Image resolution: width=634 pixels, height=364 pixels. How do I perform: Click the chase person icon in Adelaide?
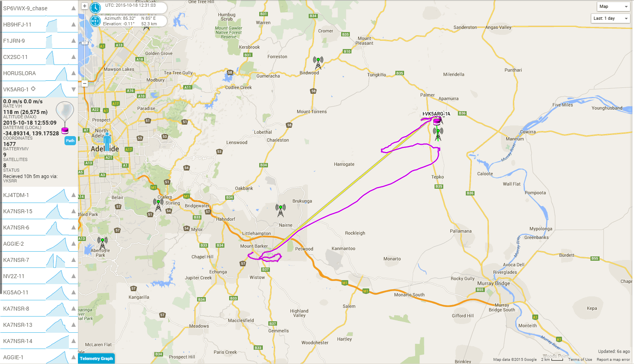(x=107, y=142)
